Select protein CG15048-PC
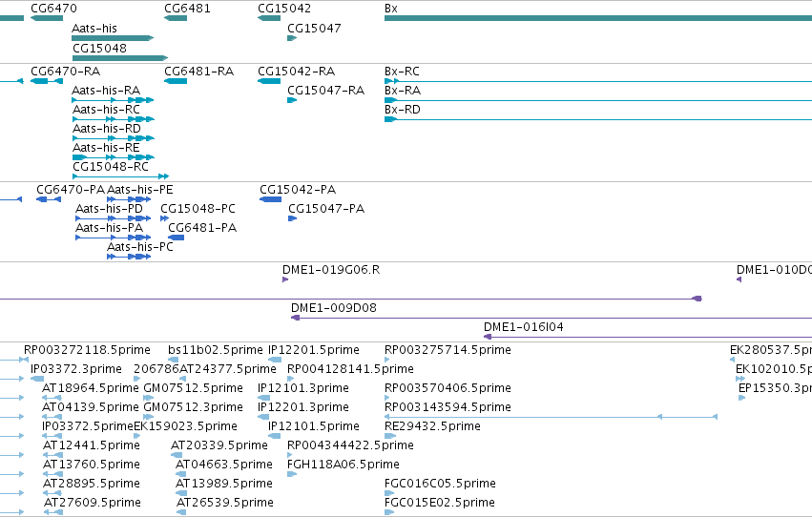 (x=165, y=218)
